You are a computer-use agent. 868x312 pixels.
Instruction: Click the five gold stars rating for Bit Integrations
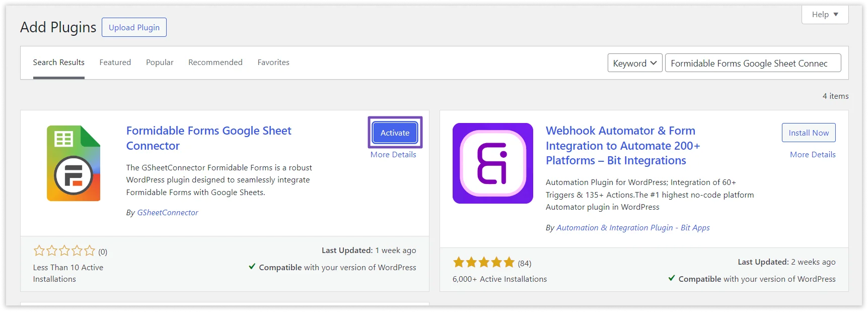tap(483, 263)
